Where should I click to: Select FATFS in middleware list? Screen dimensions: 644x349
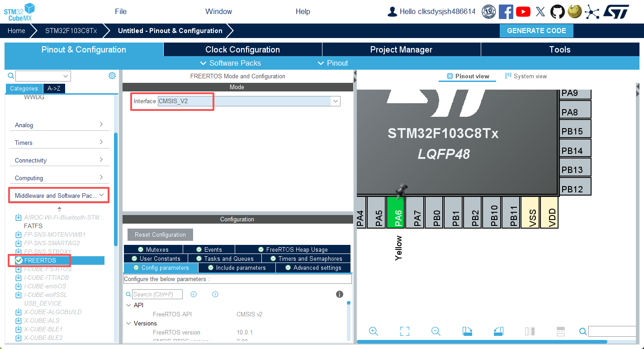pos(33,226)
